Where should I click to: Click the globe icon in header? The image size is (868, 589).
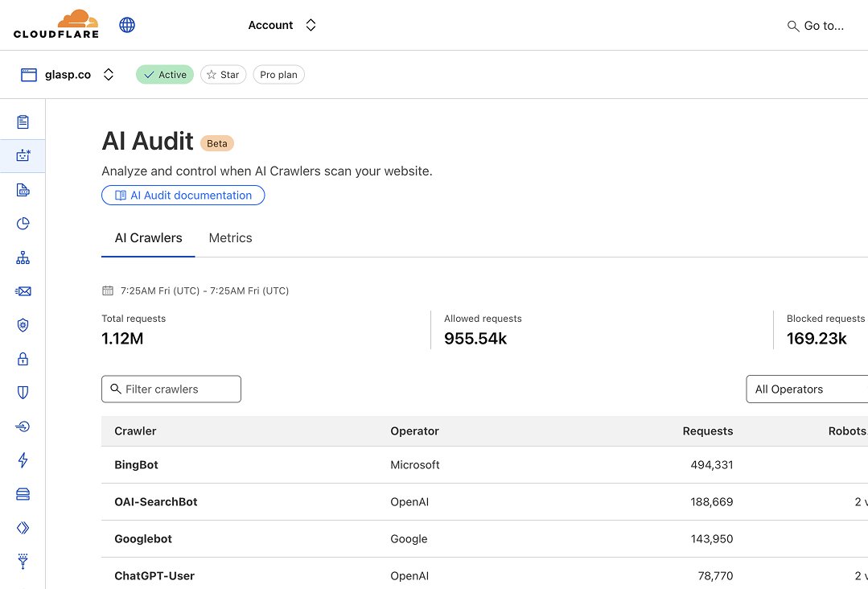point(127,25)
